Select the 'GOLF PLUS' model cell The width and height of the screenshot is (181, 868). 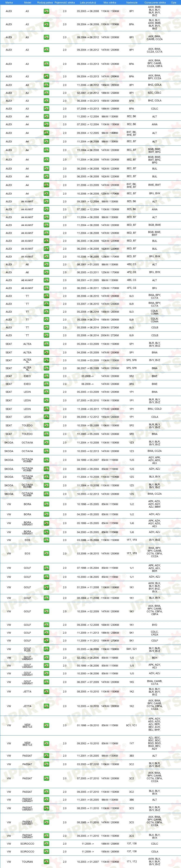tap(27, 649)
